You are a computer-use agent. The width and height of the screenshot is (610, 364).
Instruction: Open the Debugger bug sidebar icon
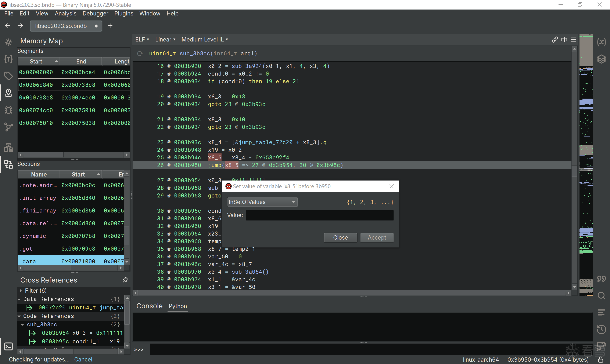point(8,110)
